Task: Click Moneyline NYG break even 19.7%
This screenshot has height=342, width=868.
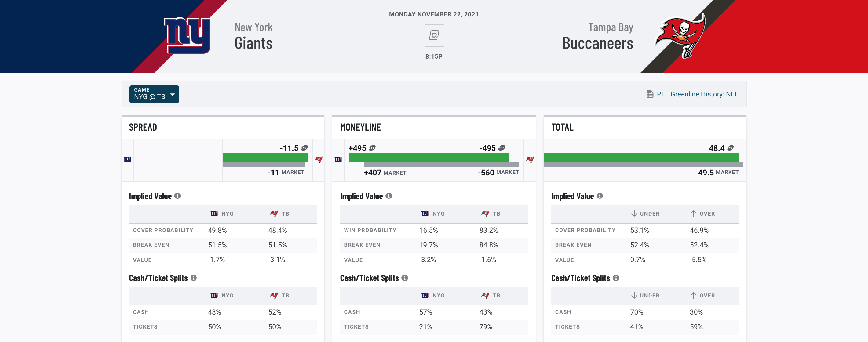Action: coord(428,245)
